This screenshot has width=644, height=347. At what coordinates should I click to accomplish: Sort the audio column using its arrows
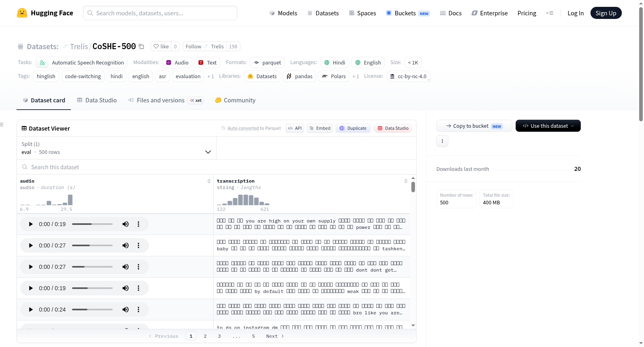coord(209,181)
